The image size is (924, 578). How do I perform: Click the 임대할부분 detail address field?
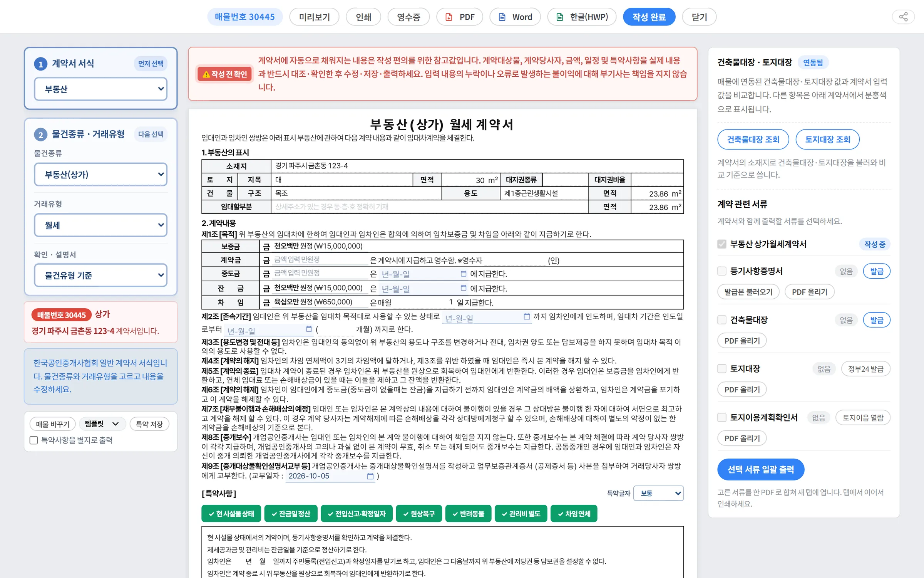tap(430, 207)
